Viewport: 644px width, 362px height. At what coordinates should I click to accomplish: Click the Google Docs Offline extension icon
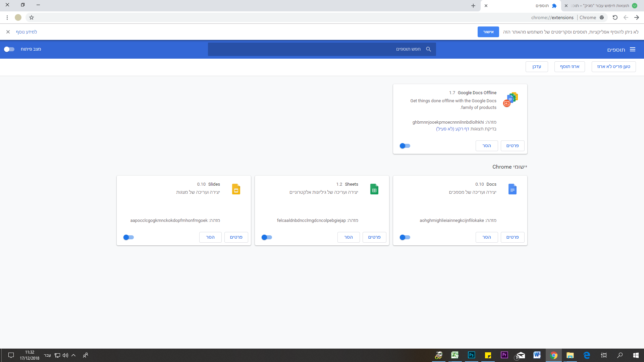coord(511,100)
